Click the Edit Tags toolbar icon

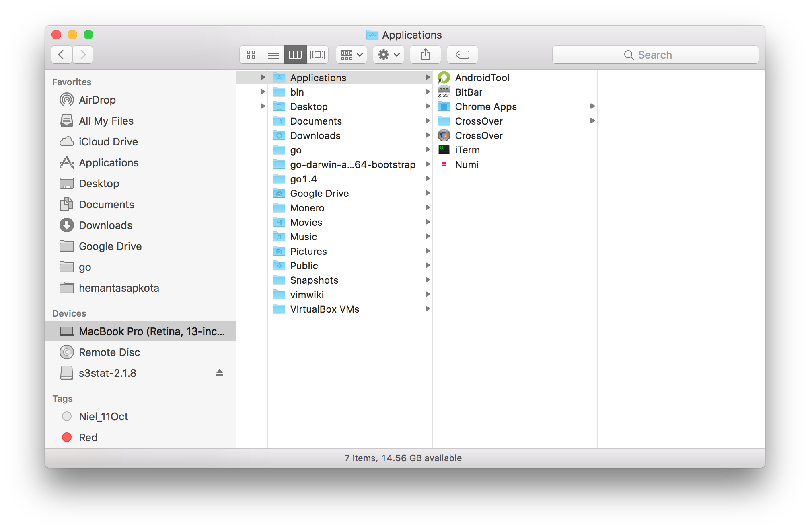click(462, 55)
